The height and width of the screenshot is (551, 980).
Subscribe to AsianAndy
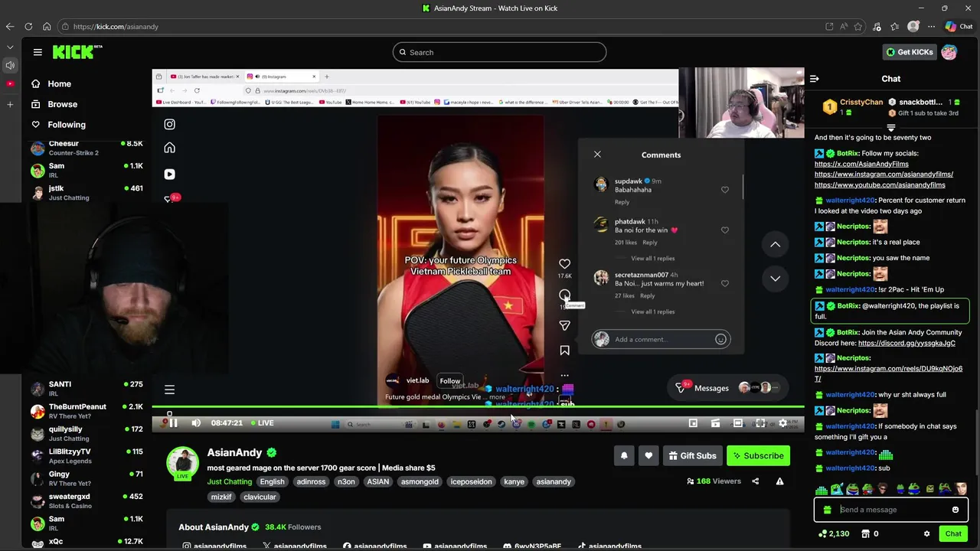point(758,455)
